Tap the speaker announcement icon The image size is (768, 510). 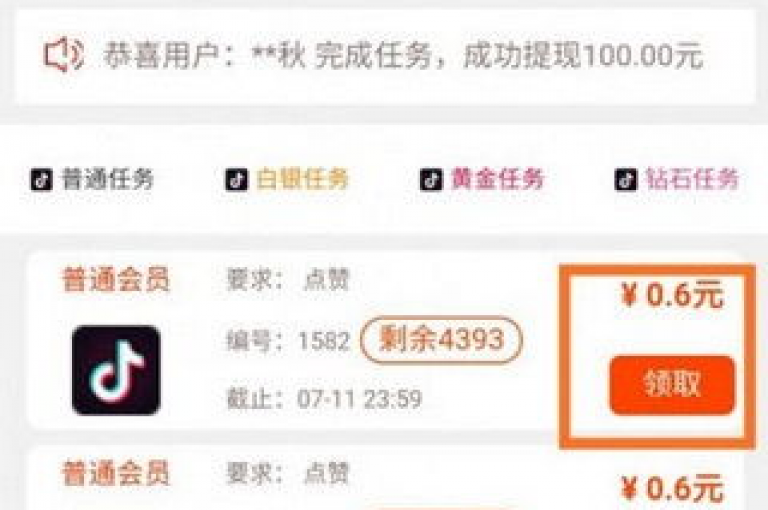pos(64,55)
